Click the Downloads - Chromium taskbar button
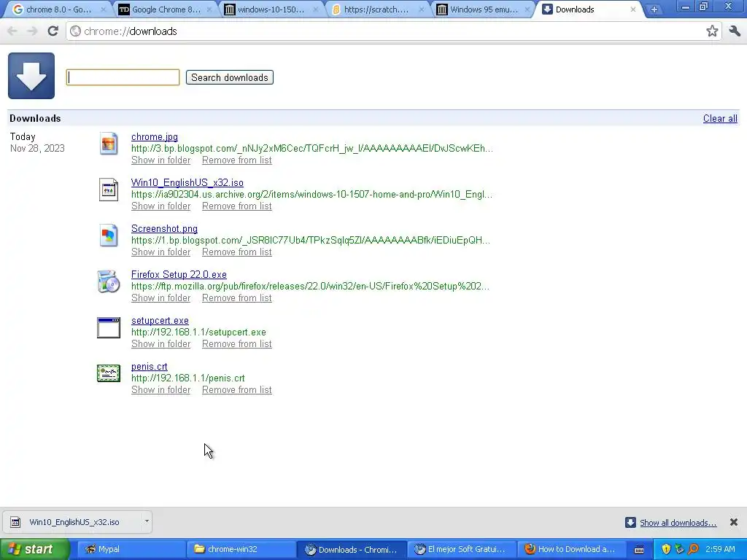This screenshot has height=560, width=747. point(352,550)
